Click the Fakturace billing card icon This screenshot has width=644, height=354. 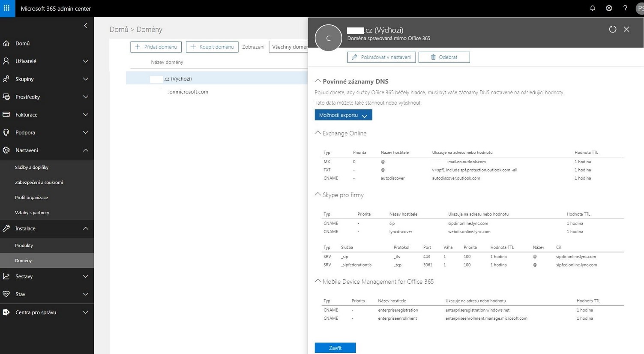(x=6, y=114)
